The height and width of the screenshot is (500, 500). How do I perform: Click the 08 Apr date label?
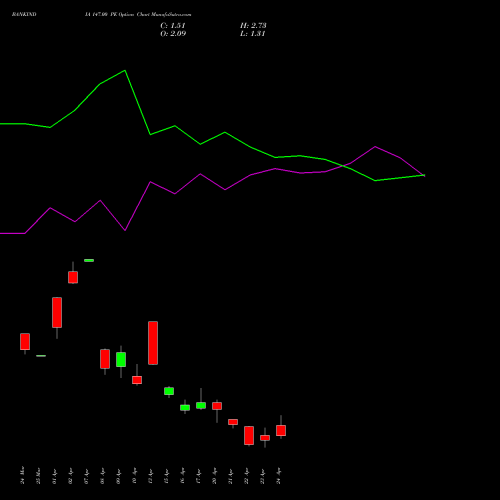click(102, 476)
